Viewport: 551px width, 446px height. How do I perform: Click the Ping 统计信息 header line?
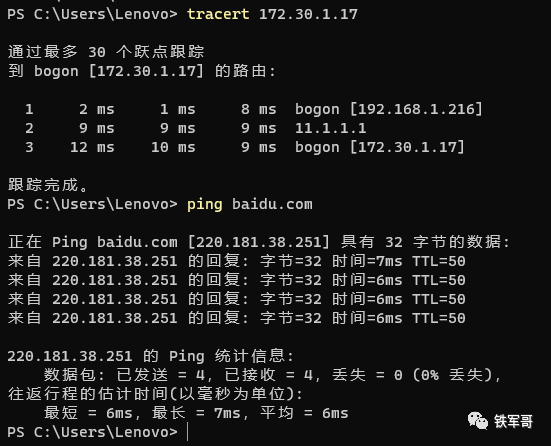[x=150, y=356]
